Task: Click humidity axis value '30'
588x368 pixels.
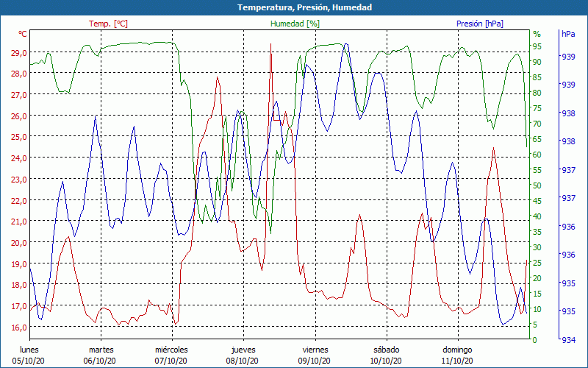Action: pos(537,247)
